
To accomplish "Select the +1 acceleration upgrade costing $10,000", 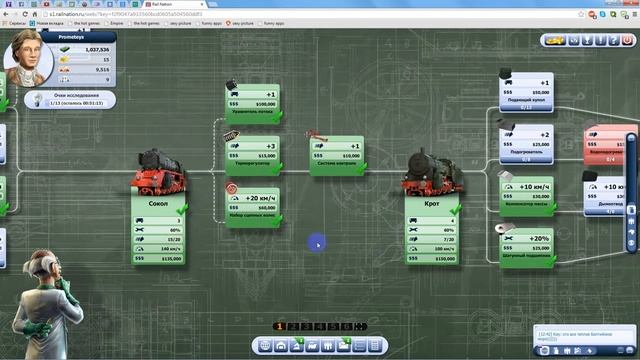I will 337,156.
